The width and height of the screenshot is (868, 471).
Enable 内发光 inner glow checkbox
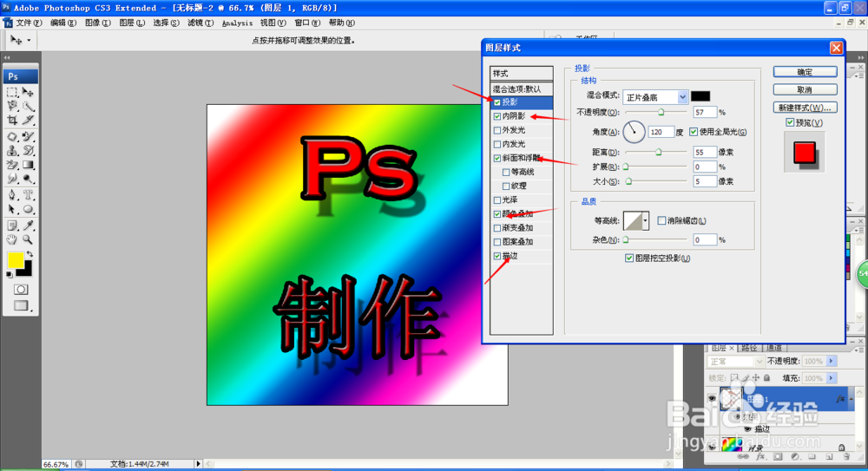click(497, 144)
